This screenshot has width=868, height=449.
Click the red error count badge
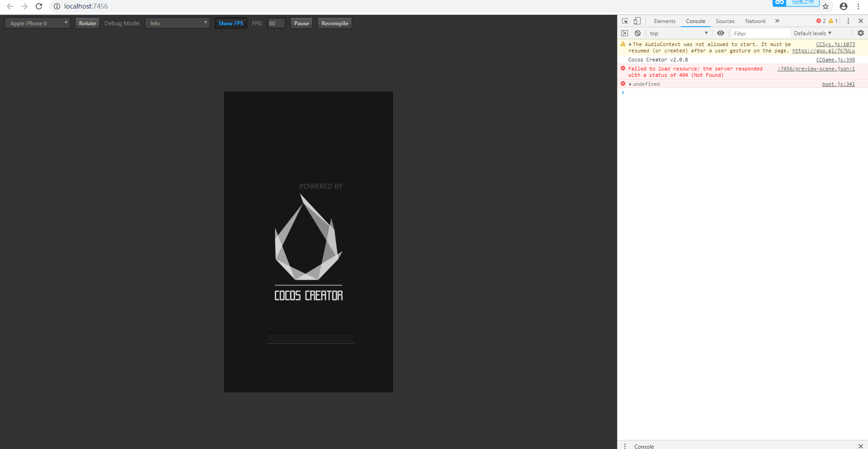click(x=821, y=21)
